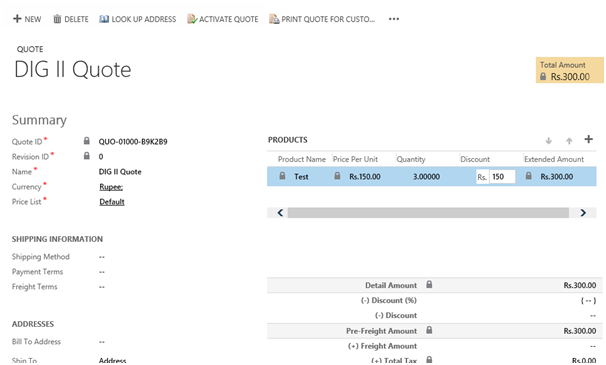Click the DELETE command label

coord(76,19)
